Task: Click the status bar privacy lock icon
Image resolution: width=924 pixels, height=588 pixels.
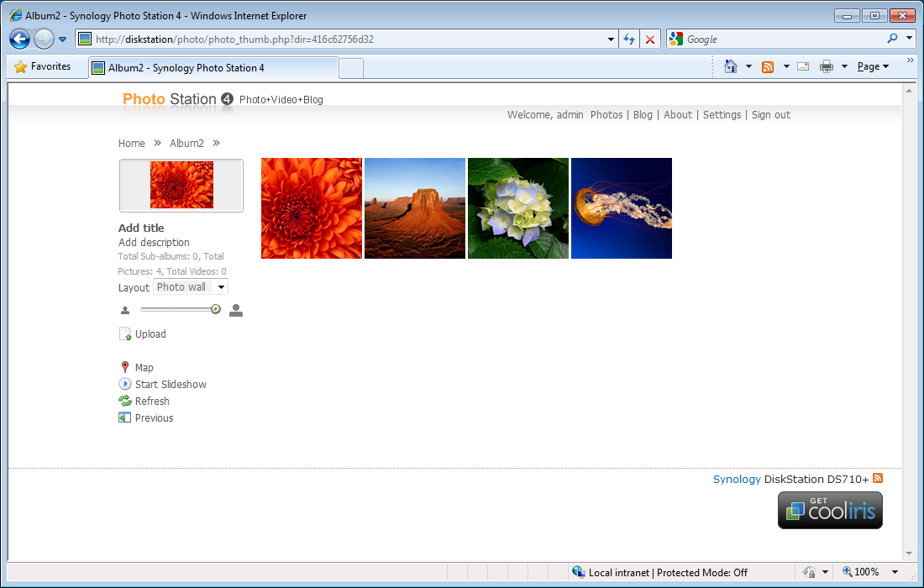Action: click(x=809, y=572)
